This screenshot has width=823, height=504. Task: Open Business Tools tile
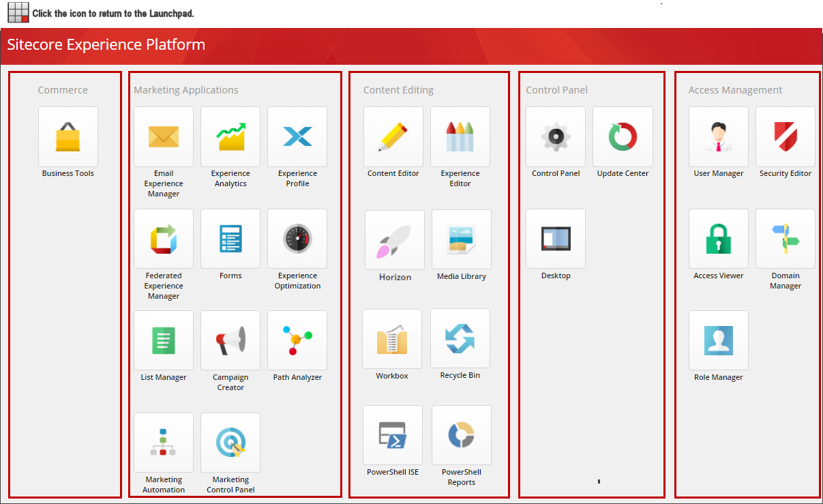(x=68, y=136)
